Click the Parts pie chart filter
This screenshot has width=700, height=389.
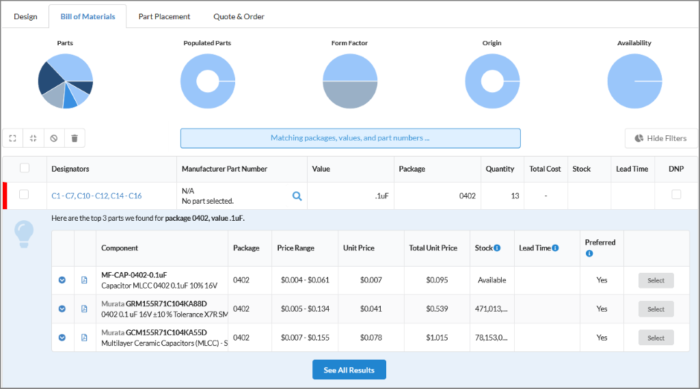click(65, 81)
